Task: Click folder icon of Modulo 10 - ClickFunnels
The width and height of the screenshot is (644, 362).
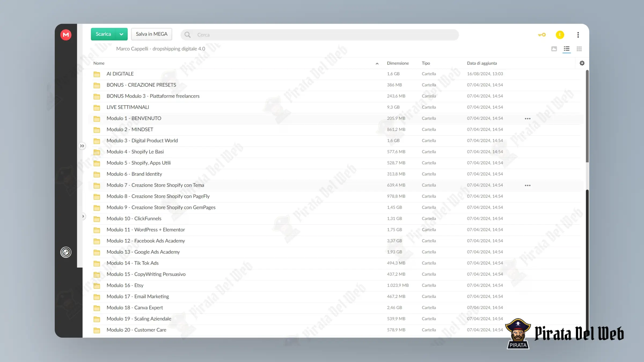Action: click(x=97, y=219)
